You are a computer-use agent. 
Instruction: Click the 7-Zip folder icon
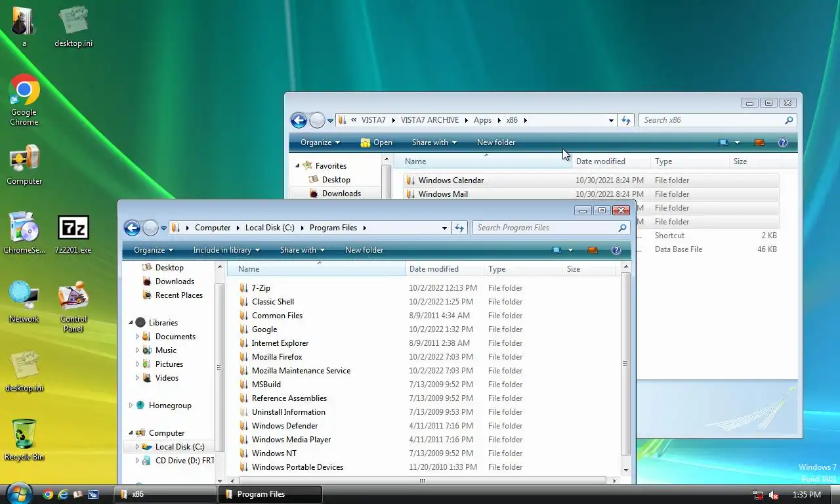243,288
